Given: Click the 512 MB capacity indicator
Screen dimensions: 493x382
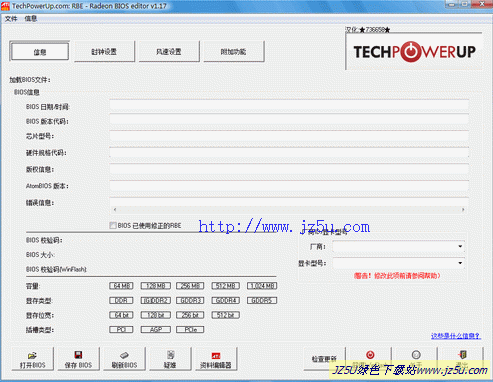Looking at the screenshot, I should [226, 286].
